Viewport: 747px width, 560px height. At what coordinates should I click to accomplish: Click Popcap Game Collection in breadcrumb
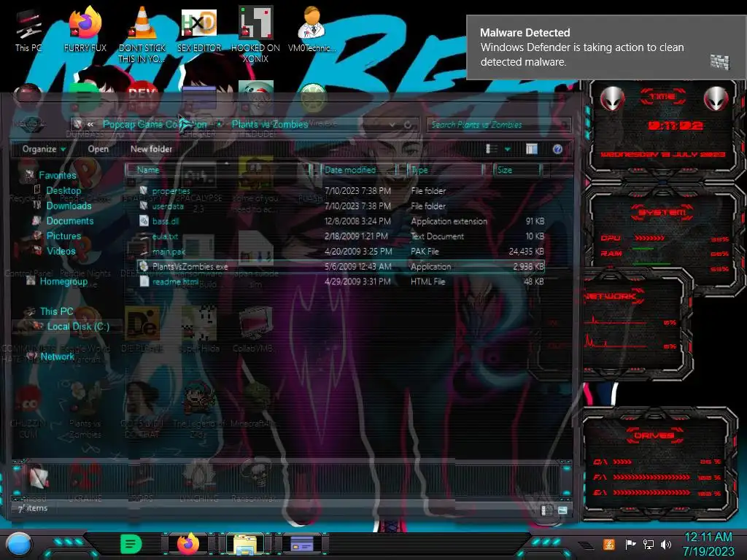(x=155, y=124)
